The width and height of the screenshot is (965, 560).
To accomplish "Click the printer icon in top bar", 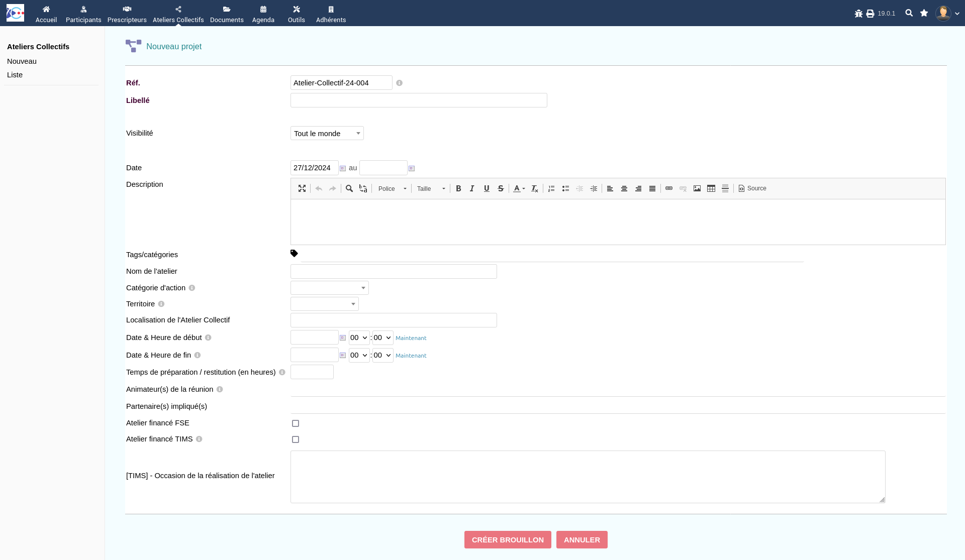I will [x=870, y=14].
